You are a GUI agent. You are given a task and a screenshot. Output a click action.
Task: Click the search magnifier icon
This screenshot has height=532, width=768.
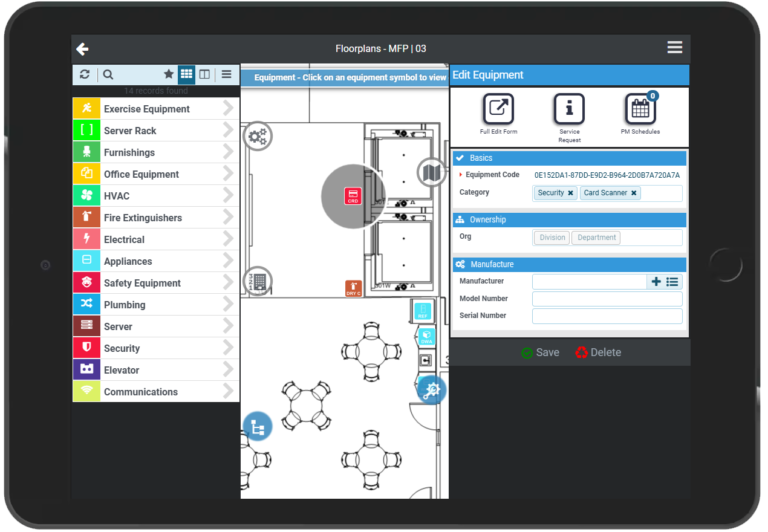(108, 74)
